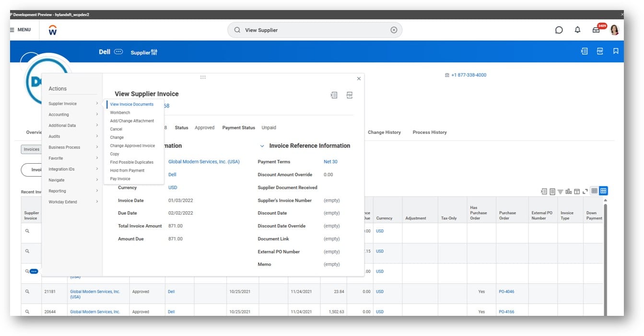Image resolution: width=644 pixels, height=336 pixels.
Task: Select Pay Invoice menu item
Action: click(120, 179)
